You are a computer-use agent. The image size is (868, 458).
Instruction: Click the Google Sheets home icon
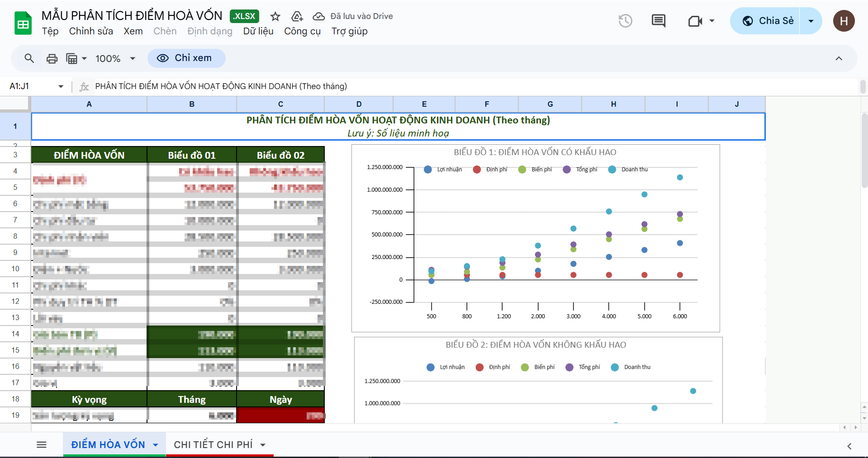(23, 24)
